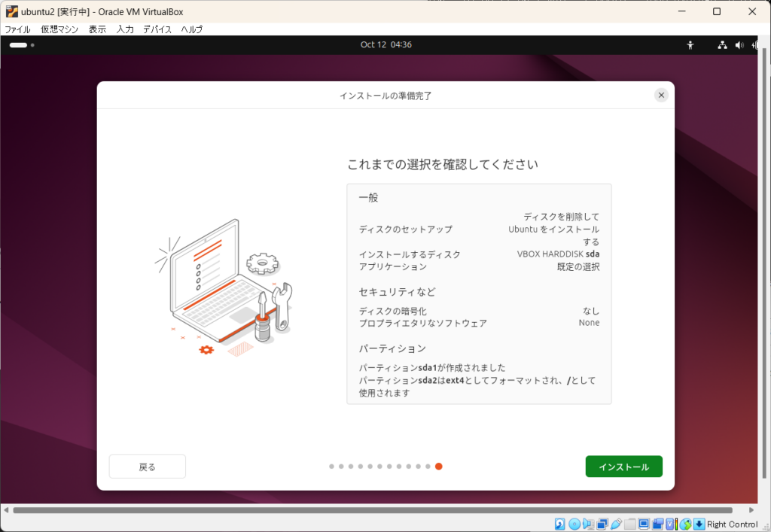Click the network adapters status icon
This screenshot has height=532, width=771.
[x=602, y=524]
